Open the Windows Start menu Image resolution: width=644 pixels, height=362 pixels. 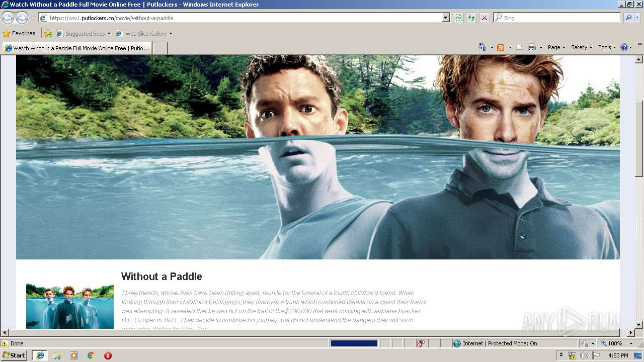[14, 355]
